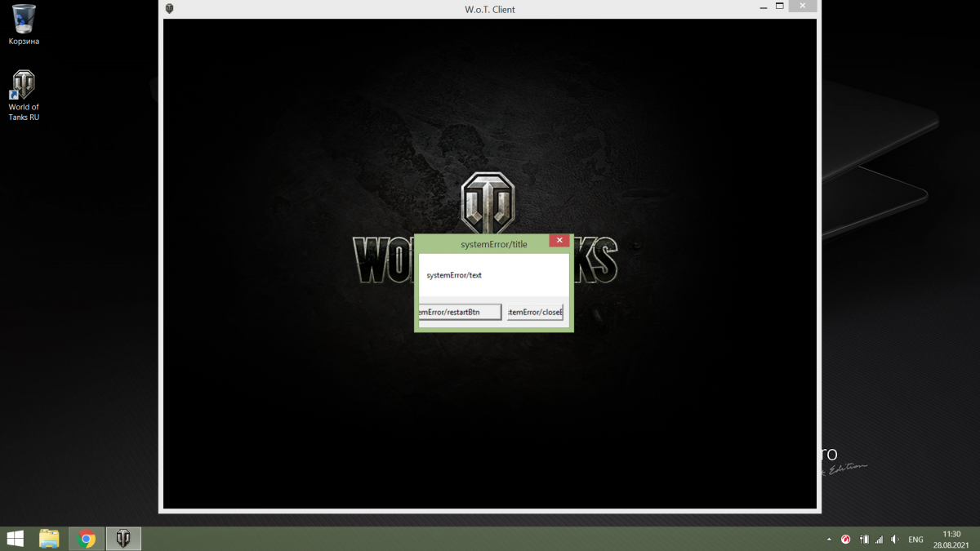Open the network signal tray icon
Image resolution: width=980 pixels, height=551 pixels.
coord(880,540)
